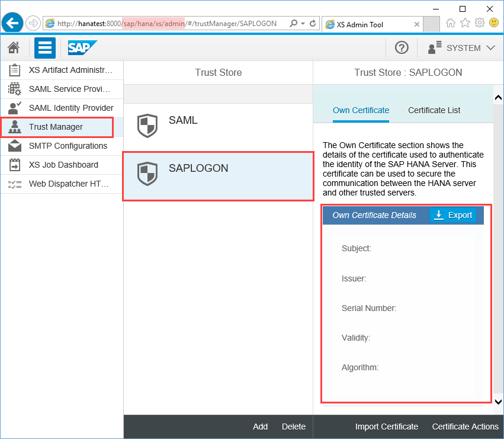
Task: Open the Help question mark icon
Action: coord(402,48)
